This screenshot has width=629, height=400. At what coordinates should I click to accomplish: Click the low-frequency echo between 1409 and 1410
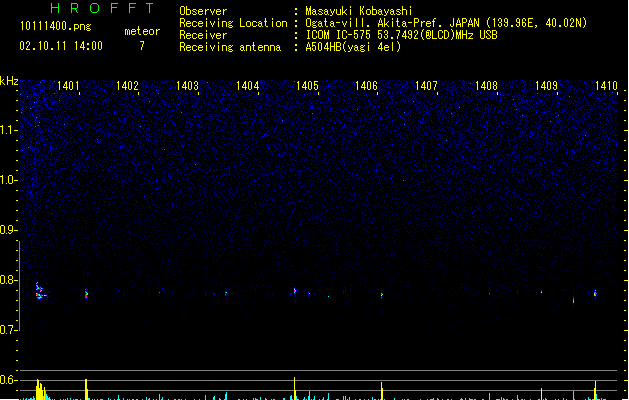pos(573,300)
